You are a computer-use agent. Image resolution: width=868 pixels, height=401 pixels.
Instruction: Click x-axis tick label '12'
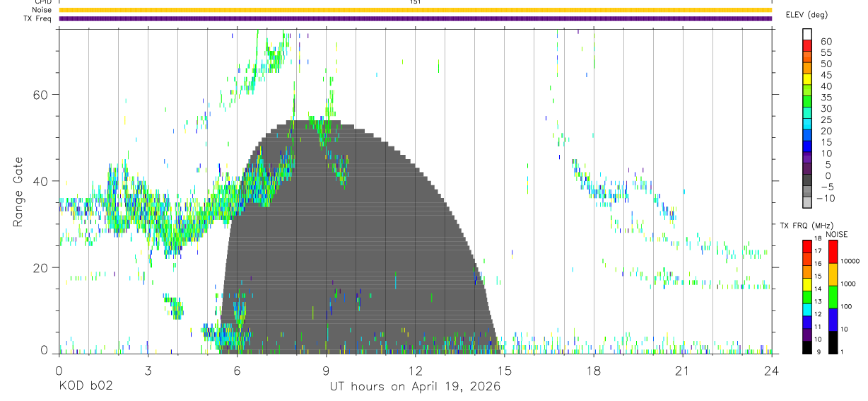(x=415, y=370)
